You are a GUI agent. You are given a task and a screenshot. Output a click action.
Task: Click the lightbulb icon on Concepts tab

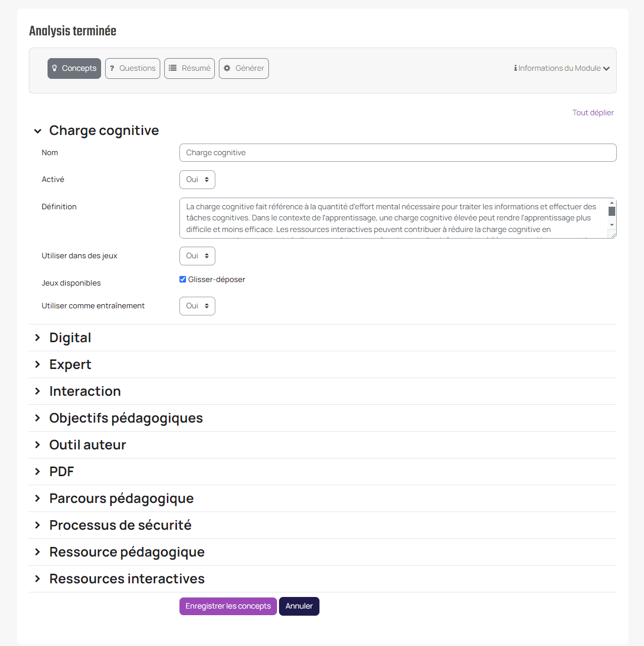[55, 68]
